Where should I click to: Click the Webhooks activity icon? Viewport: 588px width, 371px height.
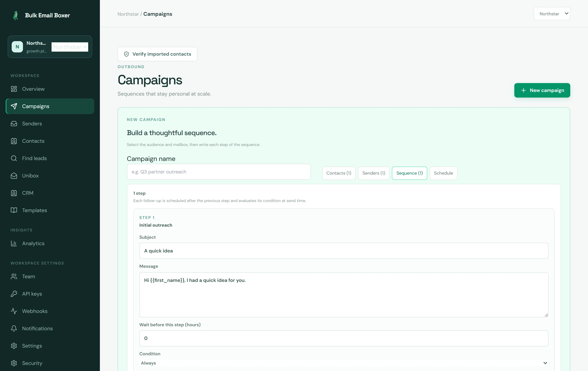coord(14,311)
